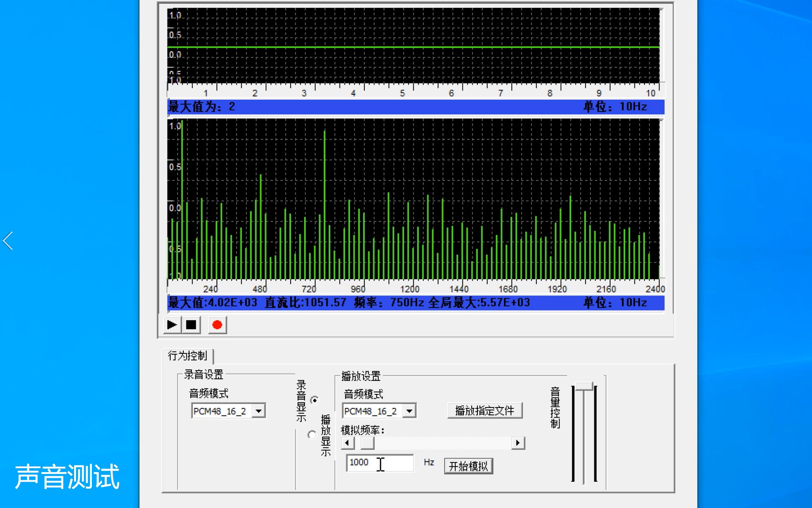Click the 播放指定文件 button

click(x=485, y=411)
